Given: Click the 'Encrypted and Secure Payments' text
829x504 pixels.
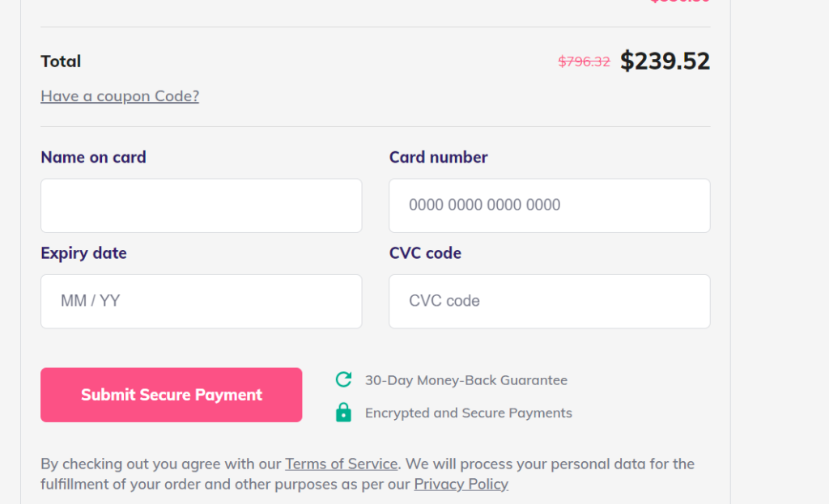Looking at the screenshot, I should [x=469, y=413].
